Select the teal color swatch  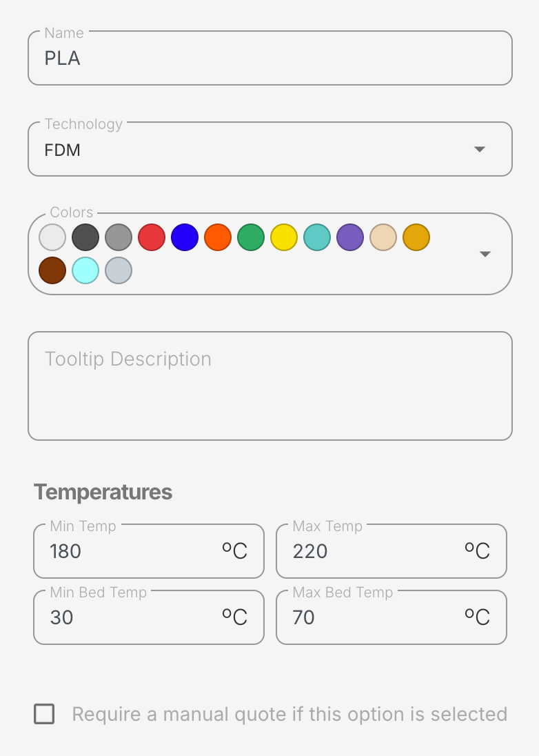pyautogui.click(x=317, y=237)
